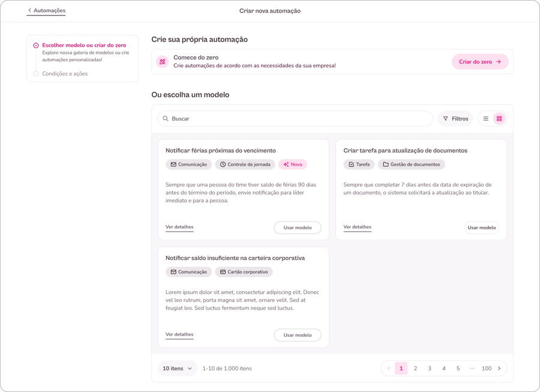
Task: Jump to page 100
Action: tap(486, 368)
